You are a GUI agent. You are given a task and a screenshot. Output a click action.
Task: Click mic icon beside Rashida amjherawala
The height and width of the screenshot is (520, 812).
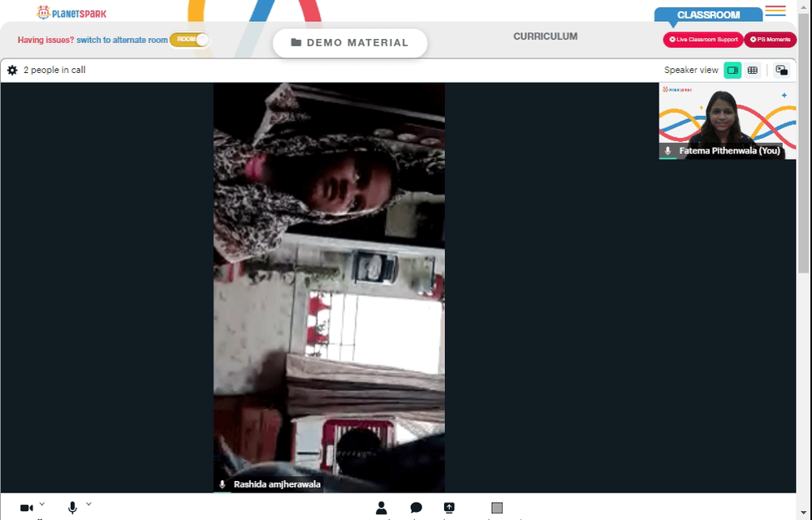[x=222, y=484]
